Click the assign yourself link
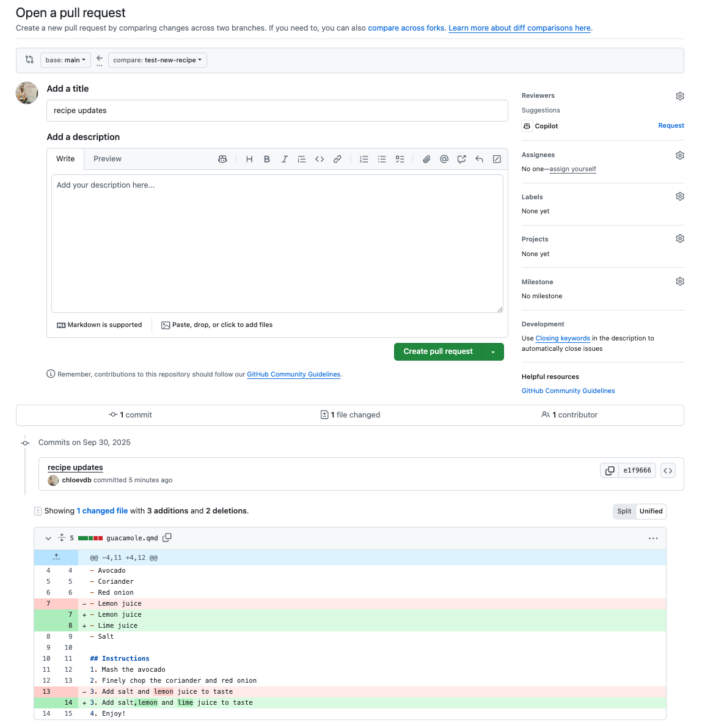Image resolution: width=713 pixels, height=728 pixels. (x=572, y=169)
